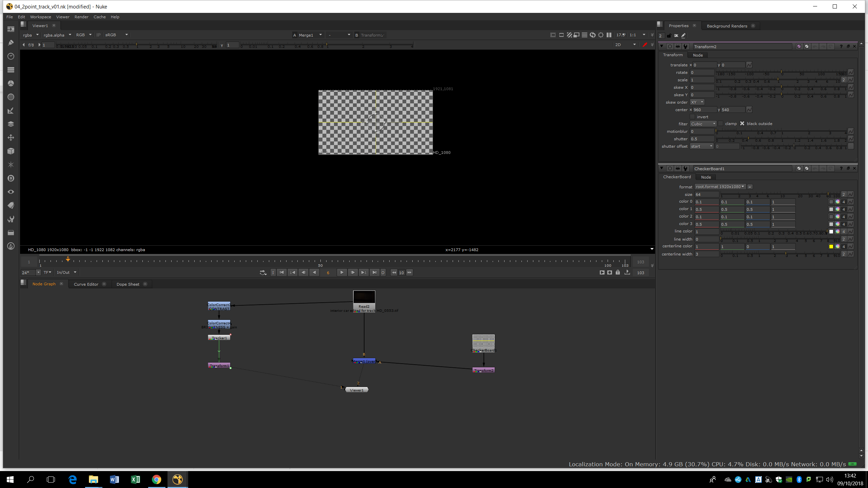Screen dimensions: 868x488
Task: Open the Time nodes toolbar menu
Action: (x=11, y=56)
